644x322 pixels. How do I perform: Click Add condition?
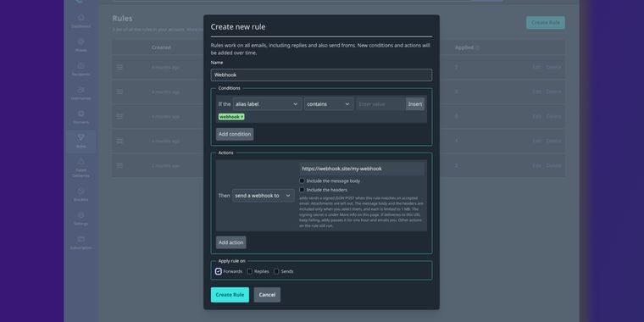(x=235, y=134)
